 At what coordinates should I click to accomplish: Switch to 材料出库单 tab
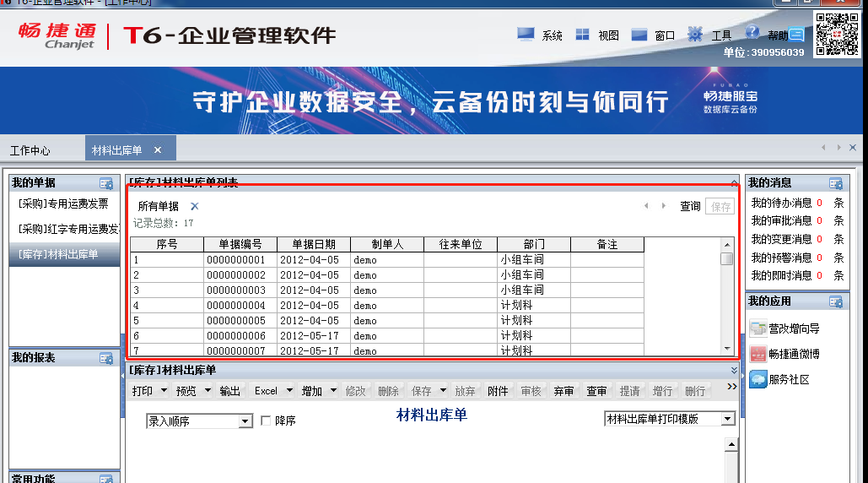point(116,150)
